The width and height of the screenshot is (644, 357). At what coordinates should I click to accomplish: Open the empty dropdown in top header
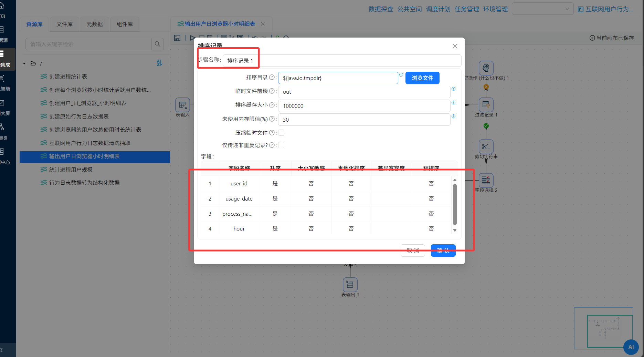pos(542,9)
